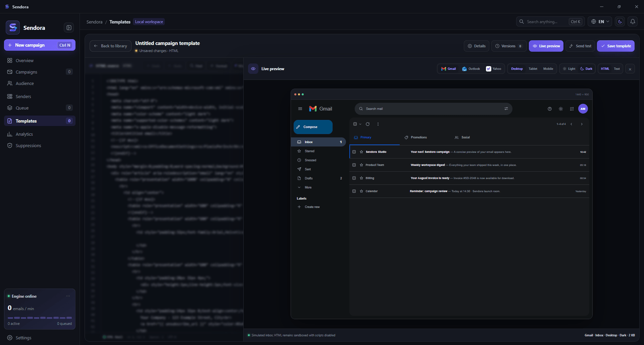Open Gmail settings gear icon
This screenshot has width=644, height=345.
(561, 109)
